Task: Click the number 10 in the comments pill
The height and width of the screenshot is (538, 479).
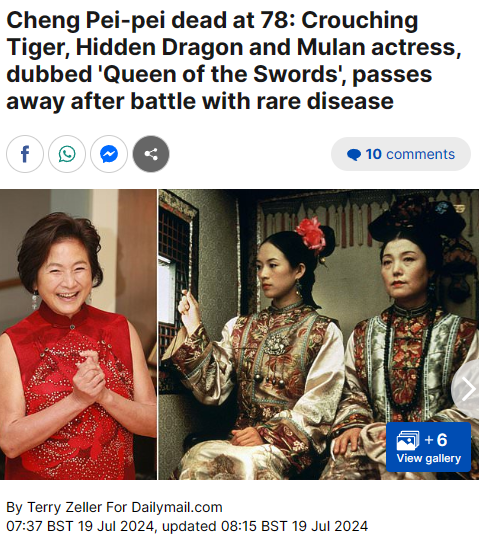Action: click(373, 154)
